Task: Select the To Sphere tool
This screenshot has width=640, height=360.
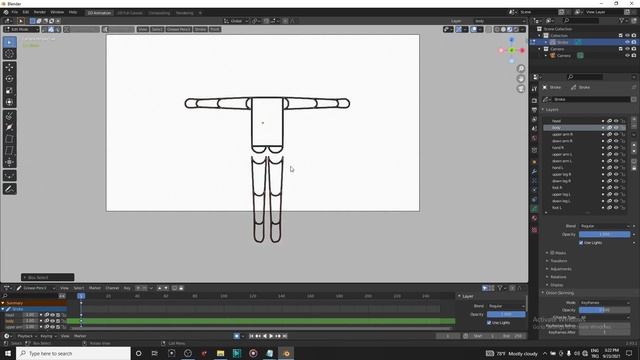Action: tap(10, 162)
